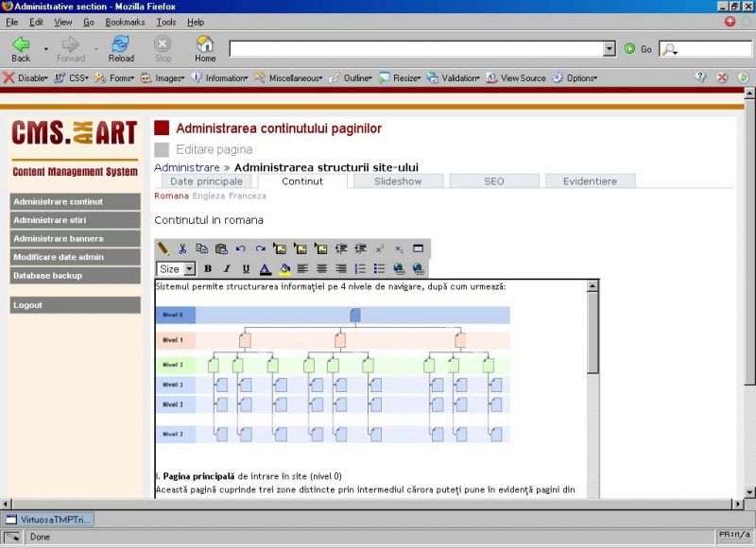Image resolution: width=756 pixels, height=548 pixels.
Task: Switch to the Slideshow tab
Action: click(398, 180)
